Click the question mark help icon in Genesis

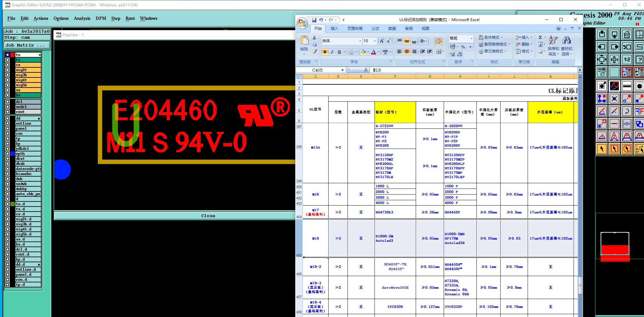[x=639, y=59]
